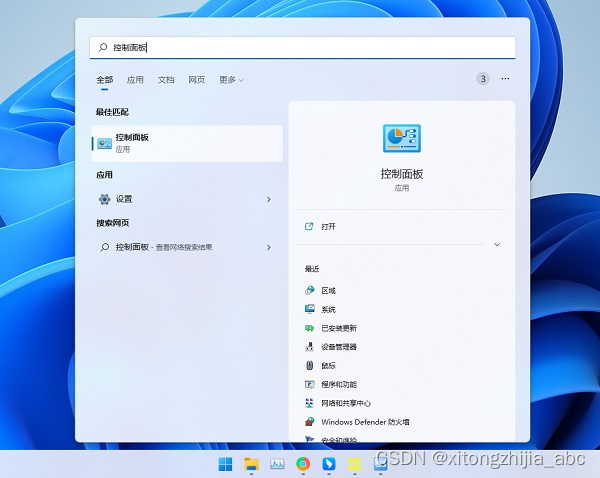Open the blue bird app on the taskbar

pos(329,464)
